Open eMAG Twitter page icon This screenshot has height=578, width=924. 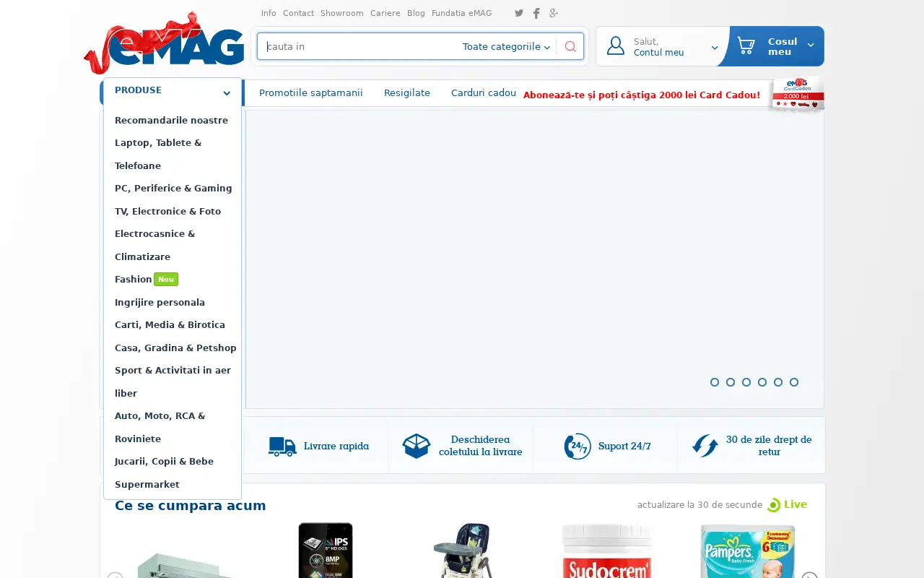(519, 13)
